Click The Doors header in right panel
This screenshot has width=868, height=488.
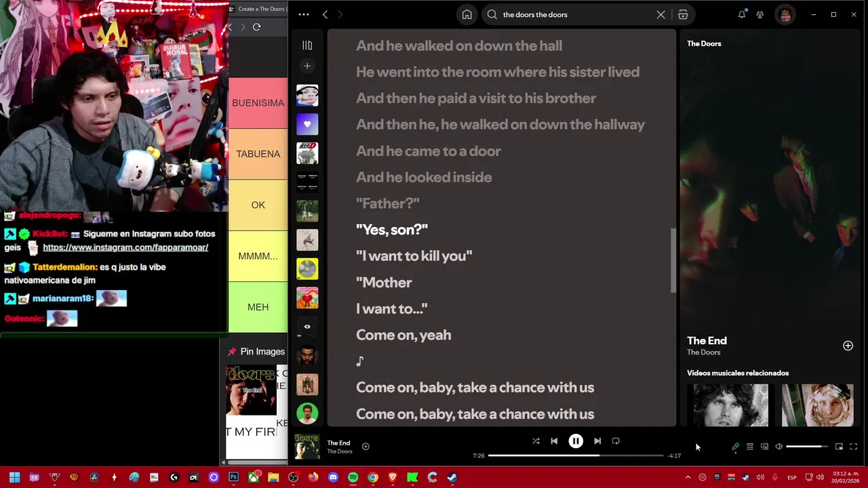[x=704, y=43]
